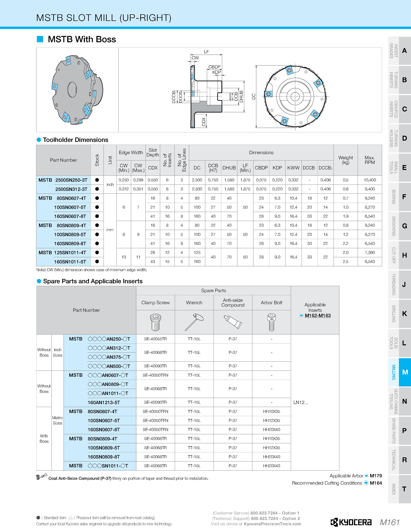
Task: Click the LN12... applicable insert text
Action: point(301,403)
